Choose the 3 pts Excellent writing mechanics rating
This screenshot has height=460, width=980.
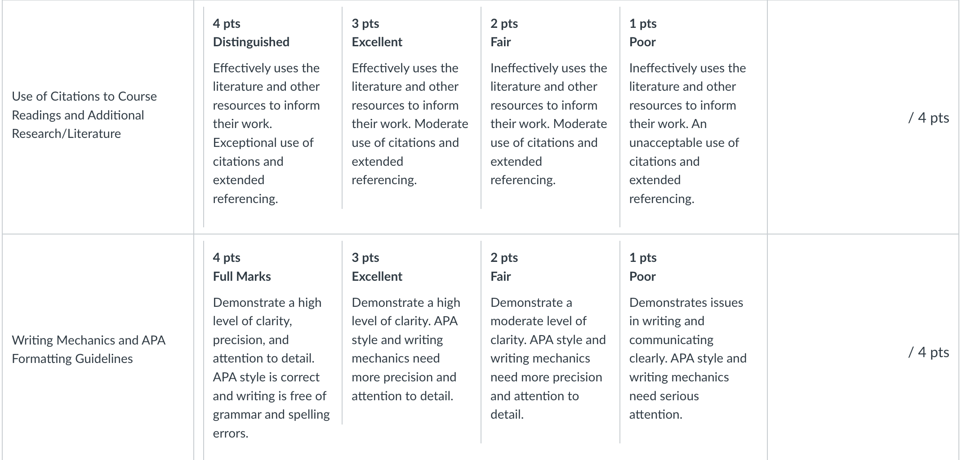[x=411, y=332]
